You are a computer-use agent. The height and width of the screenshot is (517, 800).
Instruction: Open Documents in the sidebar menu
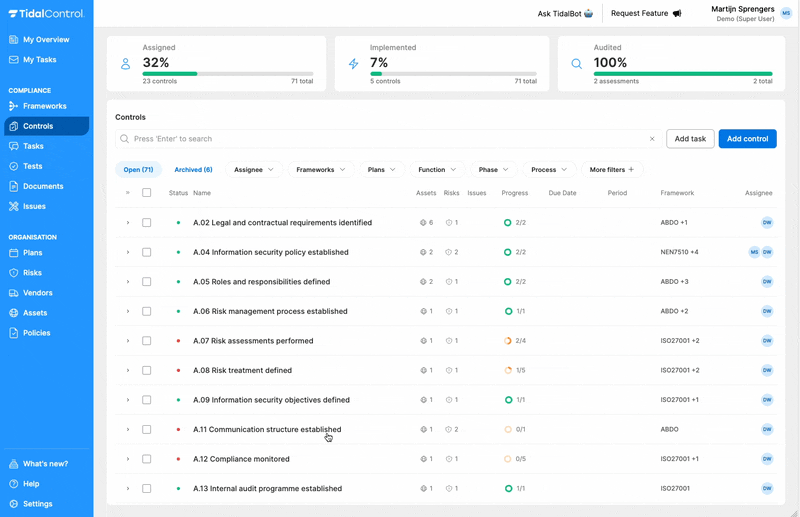43,186
